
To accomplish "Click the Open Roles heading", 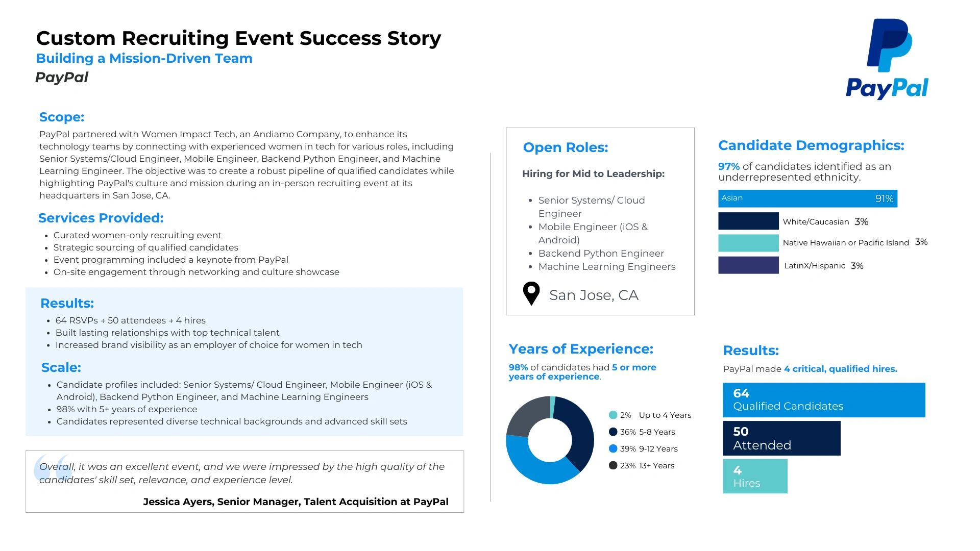I will pyautogui.click(x=566, y=147).
